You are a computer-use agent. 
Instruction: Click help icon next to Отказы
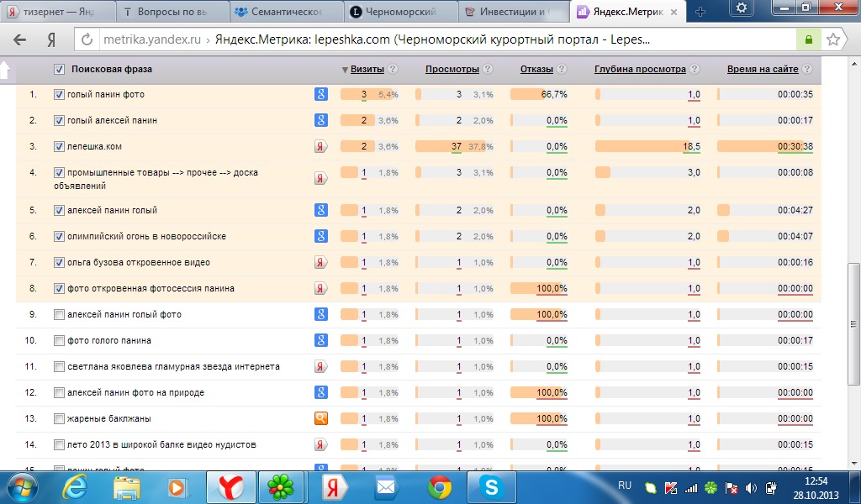coord(562,69)
